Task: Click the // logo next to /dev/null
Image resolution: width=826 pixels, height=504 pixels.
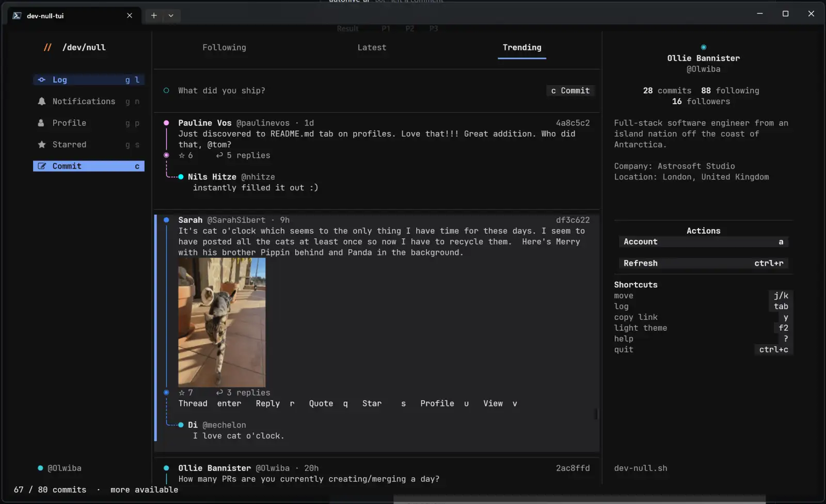Action: point(47,47)
